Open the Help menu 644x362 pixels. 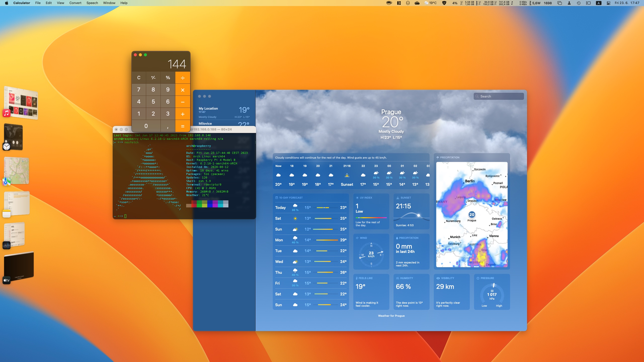124,3
